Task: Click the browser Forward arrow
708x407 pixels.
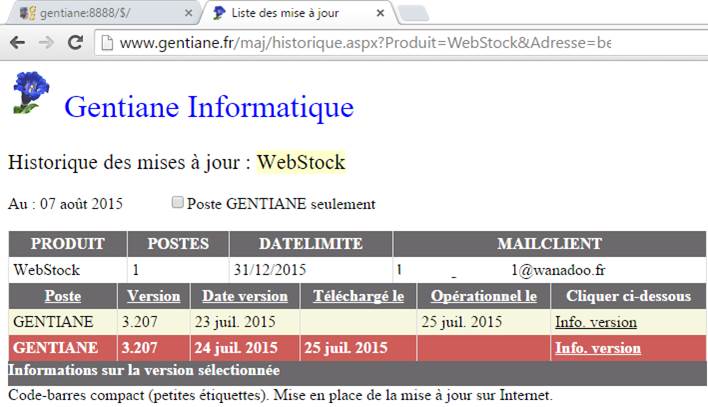Action: pyautogui.click(x=46, y=42)
